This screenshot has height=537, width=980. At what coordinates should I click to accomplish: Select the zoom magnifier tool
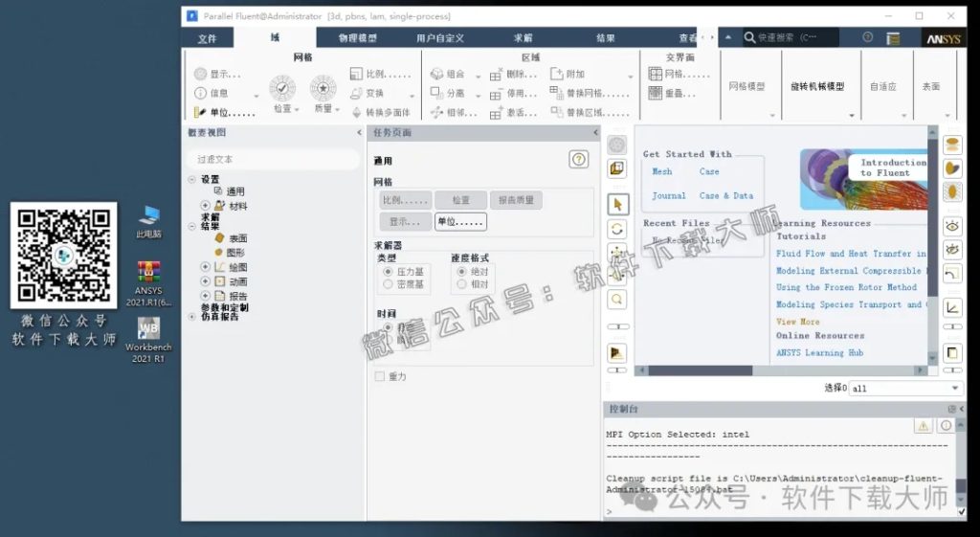pos(617,300)
